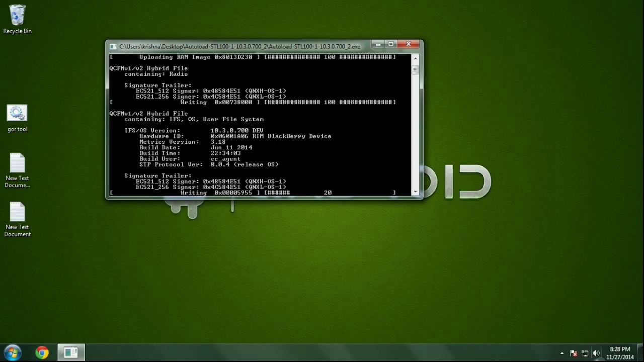
Task: Click the 'containing: Radio' text line
Action: [x=156, y=74]
